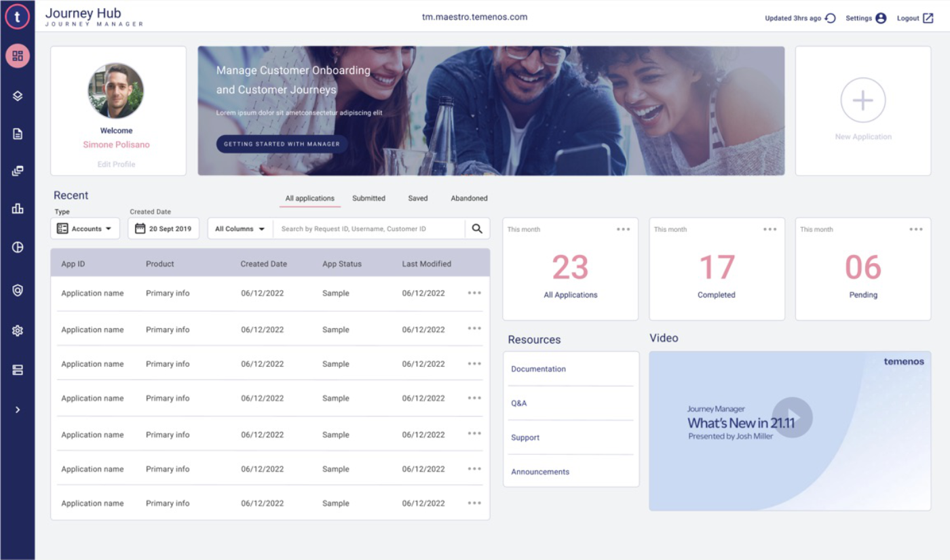Open the All Columns dropdown

click(239, 228)
